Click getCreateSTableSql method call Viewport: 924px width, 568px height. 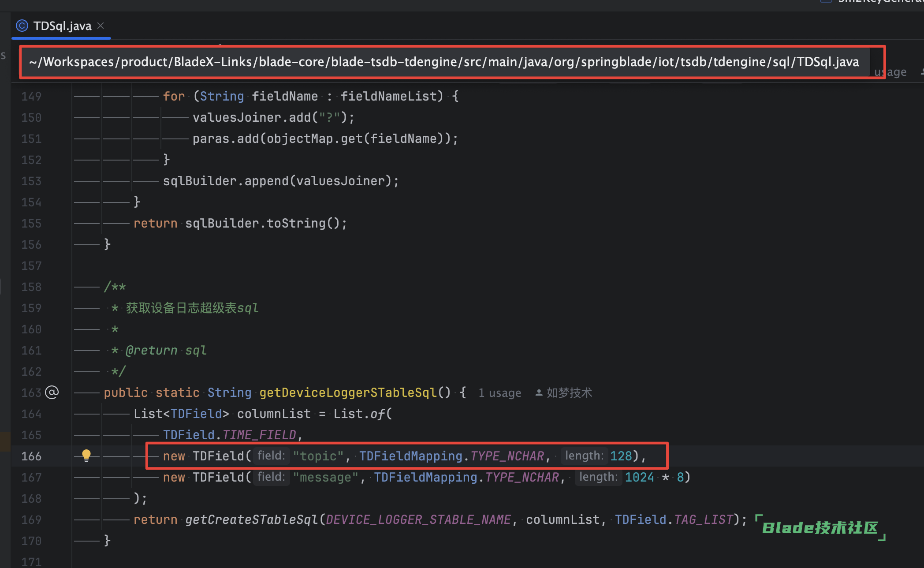coord(252,519)
